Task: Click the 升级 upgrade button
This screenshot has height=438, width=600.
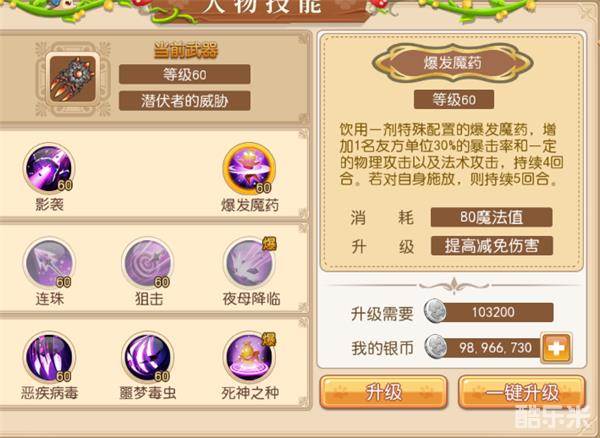Action: (x=383, y=392)
